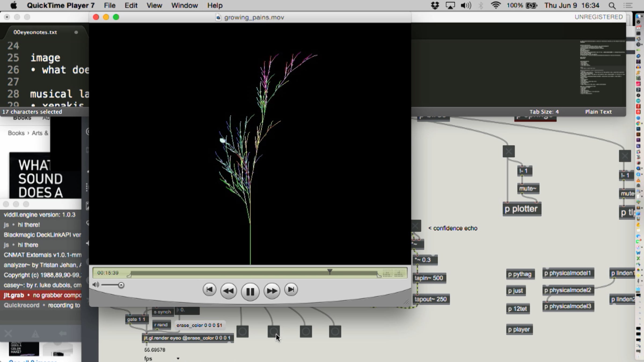Click the Dropbox menu bar icon
Viewport: 644px width, 362px height.
pyautogui.click(x=435, y=5)
